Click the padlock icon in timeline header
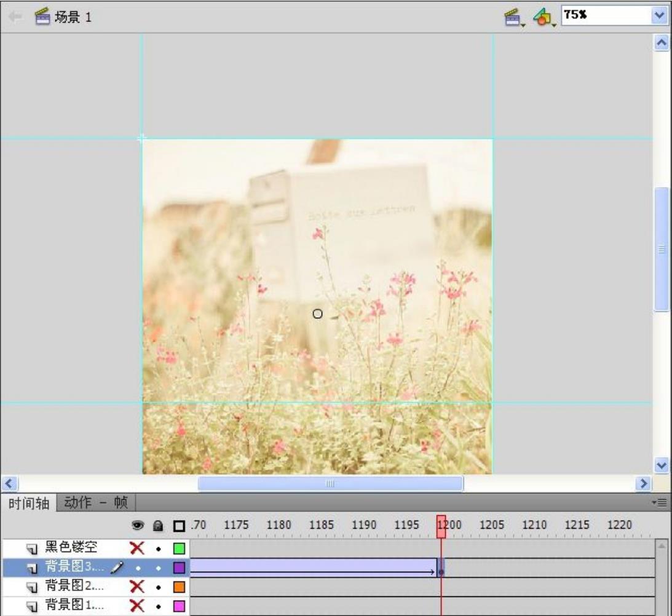This screenshot has width=672, height=616. (x=157, y=526)
